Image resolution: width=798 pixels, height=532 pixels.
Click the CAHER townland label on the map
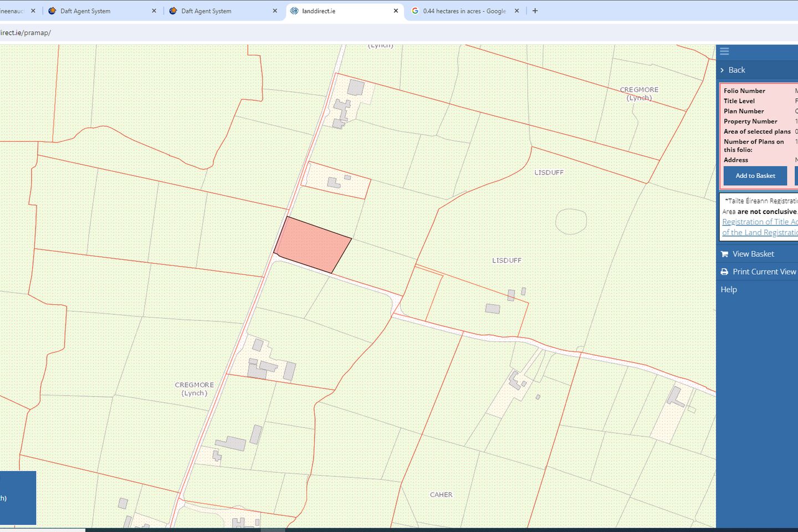tap(441, 494)
